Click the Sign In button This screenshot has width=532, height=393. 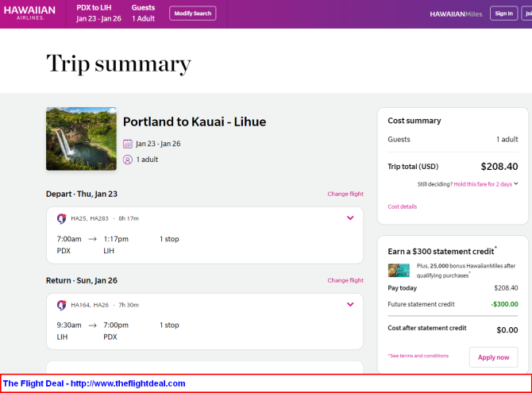click(504, 13)
